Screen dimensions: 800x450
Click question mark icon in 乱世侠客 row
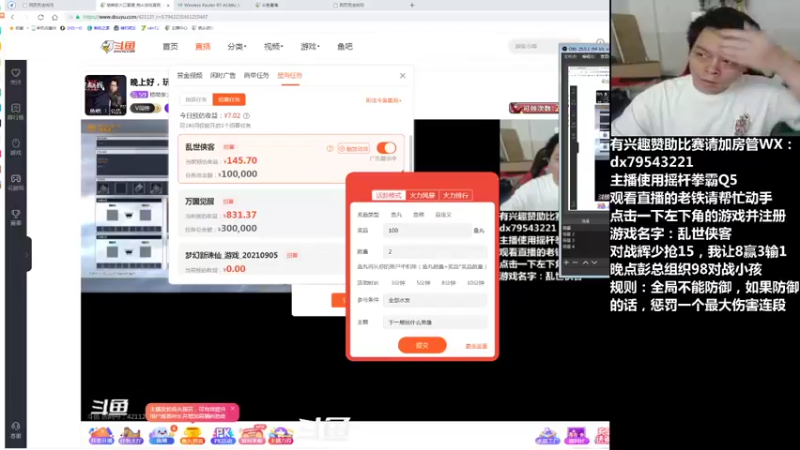[330, 148]
